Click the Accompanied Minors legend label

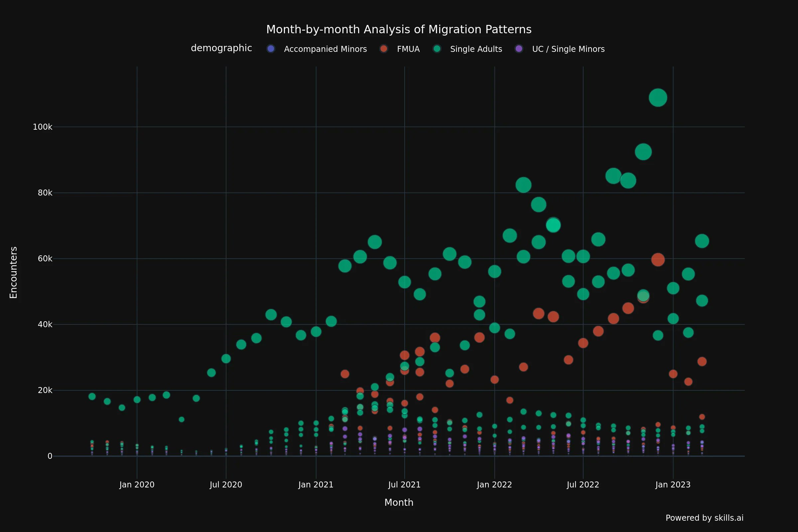point(325,49)
